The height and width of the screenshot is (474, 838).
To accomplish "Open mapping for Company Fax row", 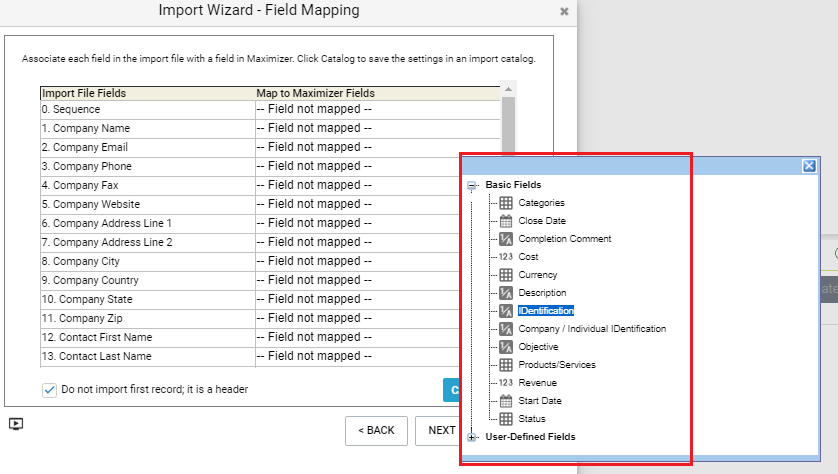I will point(358,185).
